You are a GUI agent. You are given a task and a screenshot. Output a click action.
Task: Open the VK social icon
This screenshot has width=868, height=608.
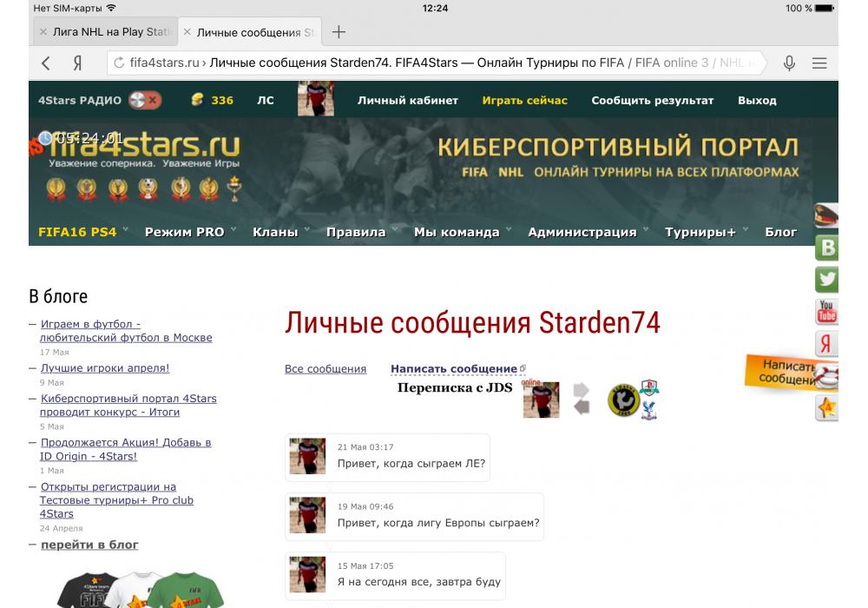[826, 248]
